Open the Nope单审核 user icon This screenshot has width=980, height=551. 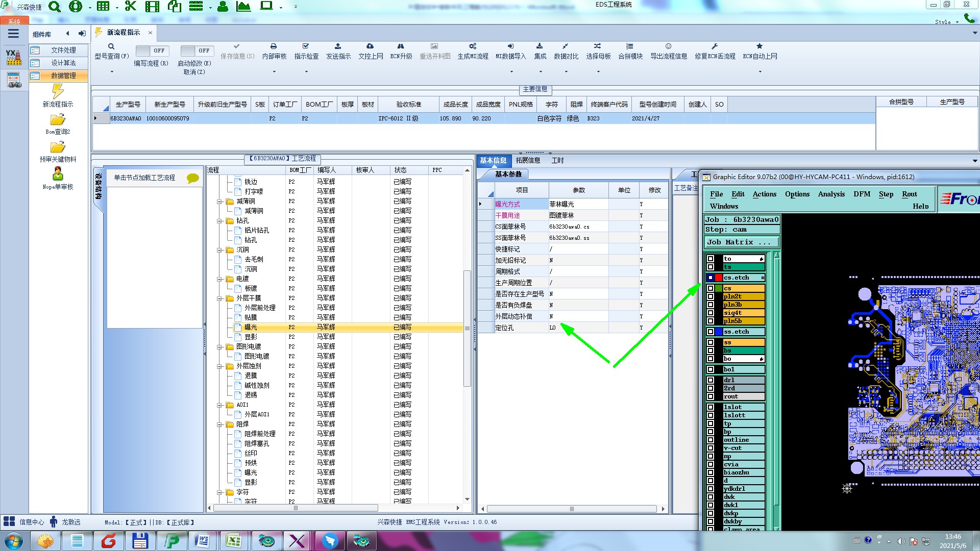point(58,174)
